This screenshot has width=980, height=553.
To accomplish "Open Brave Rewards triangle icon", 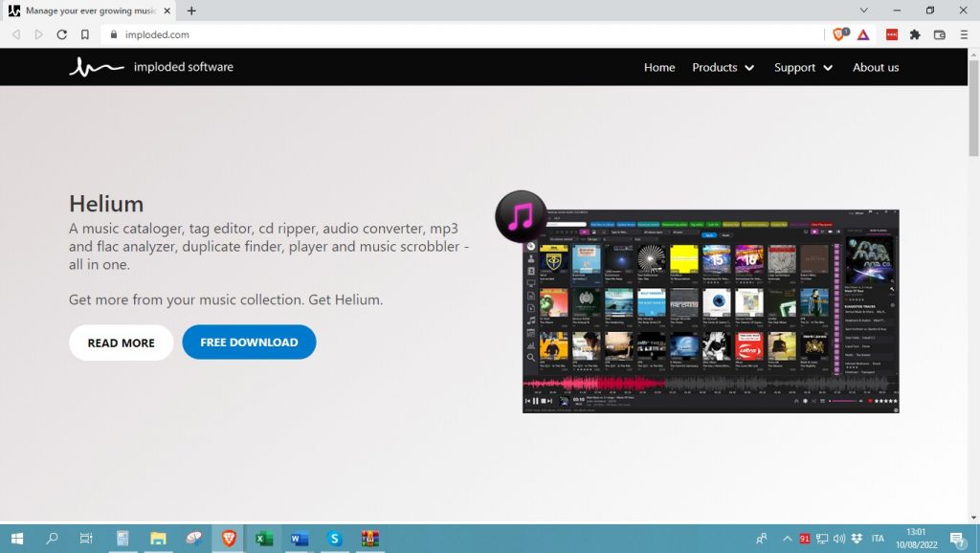I will click(863, 34).
